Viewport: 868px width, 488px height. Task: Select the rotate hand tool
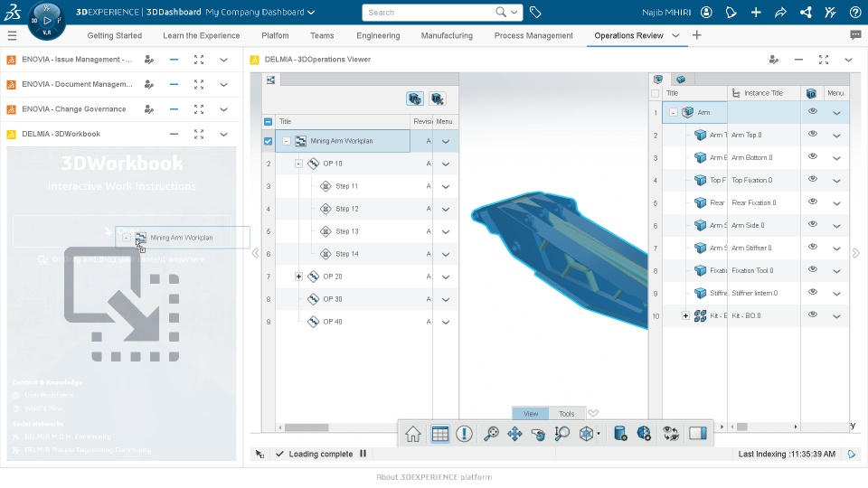pyautogui.click(x=538, y=434)
